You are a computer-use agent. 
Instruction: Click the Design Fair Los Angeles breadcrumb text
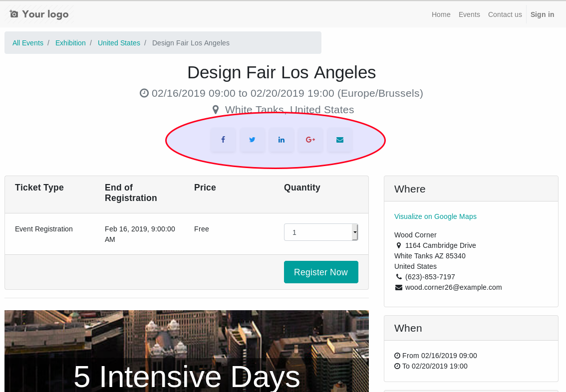[191, 43]
